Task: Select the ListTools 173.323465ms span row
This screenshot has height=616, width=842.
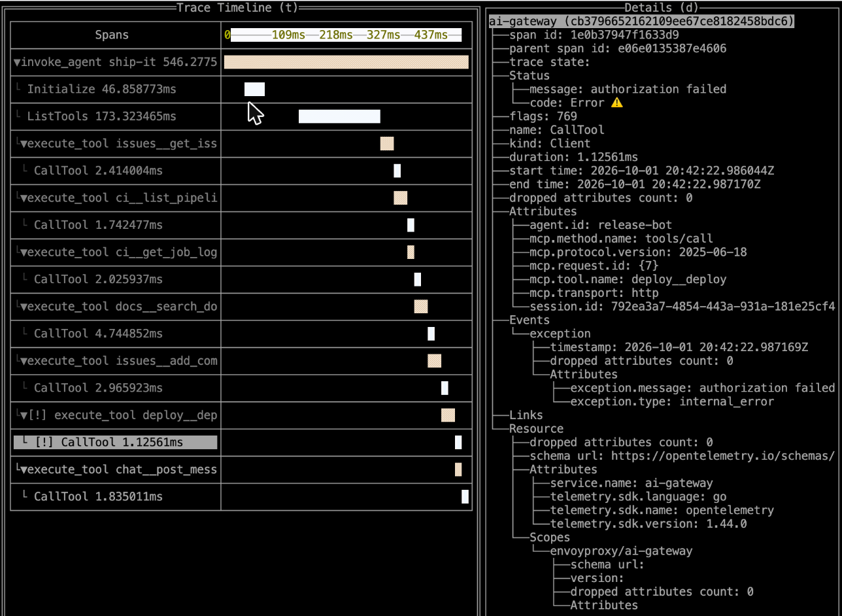Action: click(116, 116)
